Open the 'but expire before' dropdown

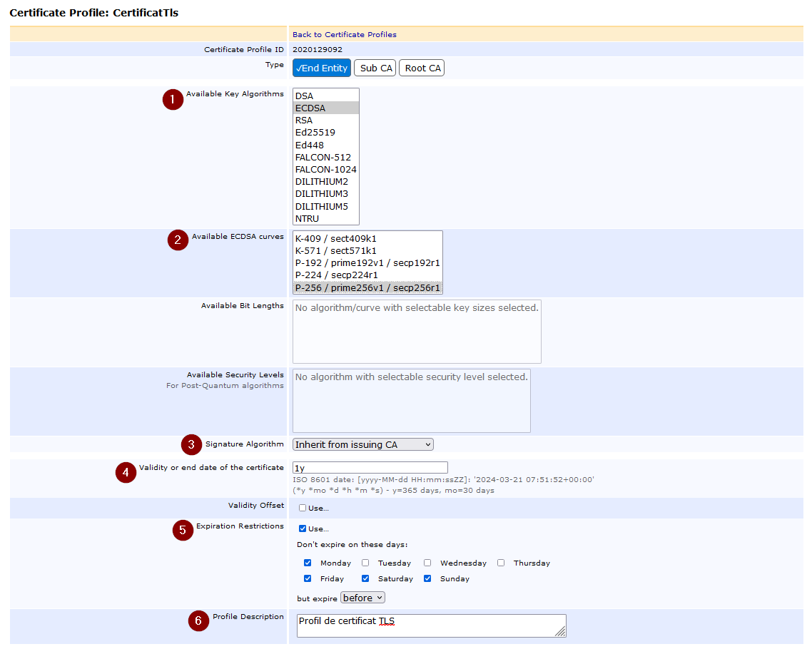coord(362,598)
